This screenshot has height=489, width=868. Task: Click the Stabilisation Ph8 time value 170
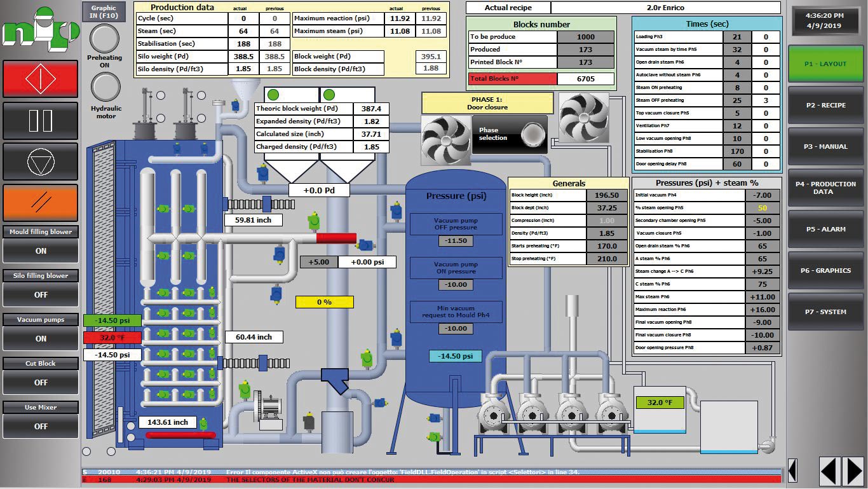737,151
